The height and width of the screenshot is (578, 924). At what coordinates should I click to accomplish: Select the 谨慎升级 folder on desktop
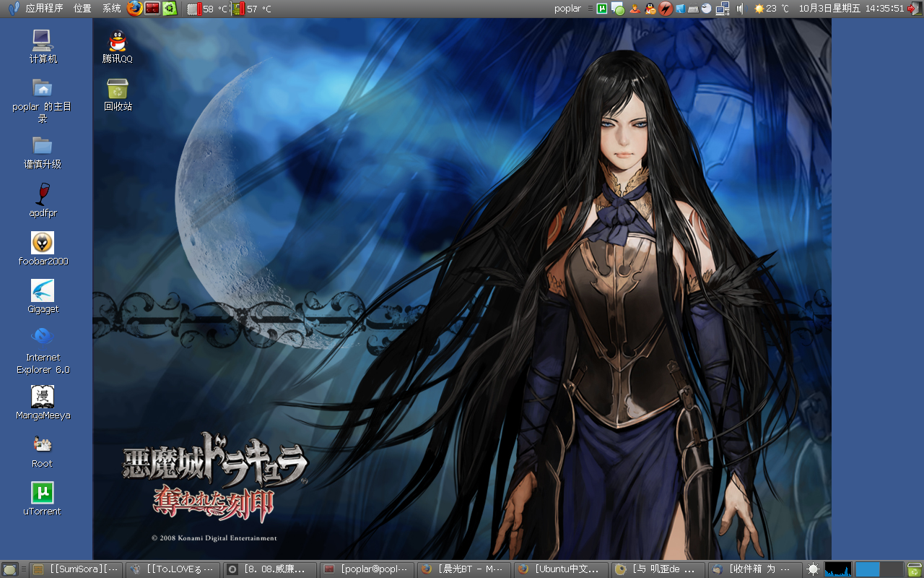(43, 152)
